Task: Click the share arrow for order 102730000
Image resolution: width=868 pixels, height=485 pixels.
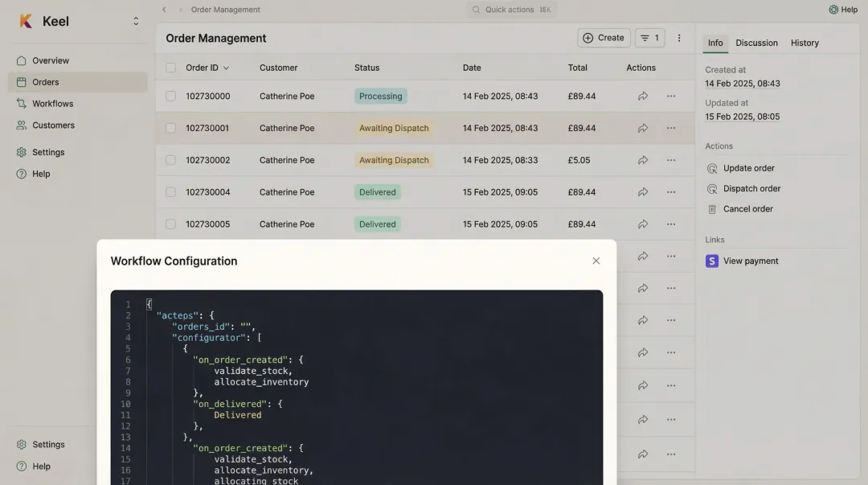Action: pos(643,97)
